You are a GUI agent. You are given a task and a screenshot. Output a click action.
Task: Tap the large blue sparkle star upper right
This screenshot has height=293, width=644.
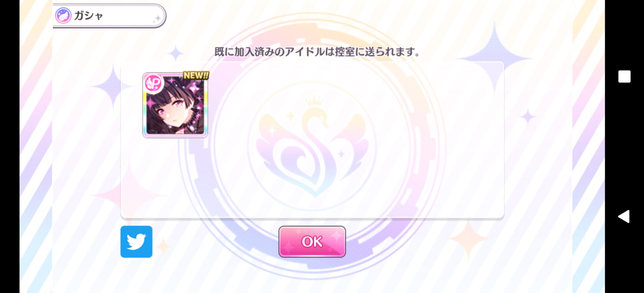pos(494,58)
